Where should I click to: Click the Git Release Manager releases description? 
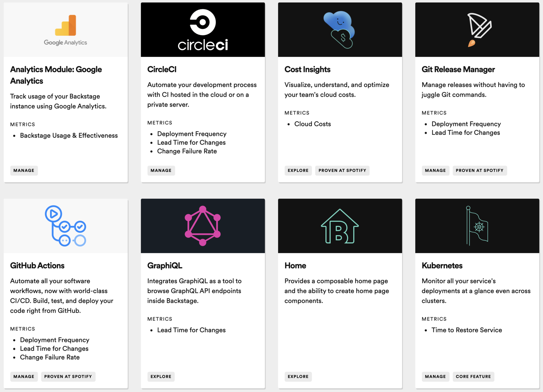pos(473,90)
